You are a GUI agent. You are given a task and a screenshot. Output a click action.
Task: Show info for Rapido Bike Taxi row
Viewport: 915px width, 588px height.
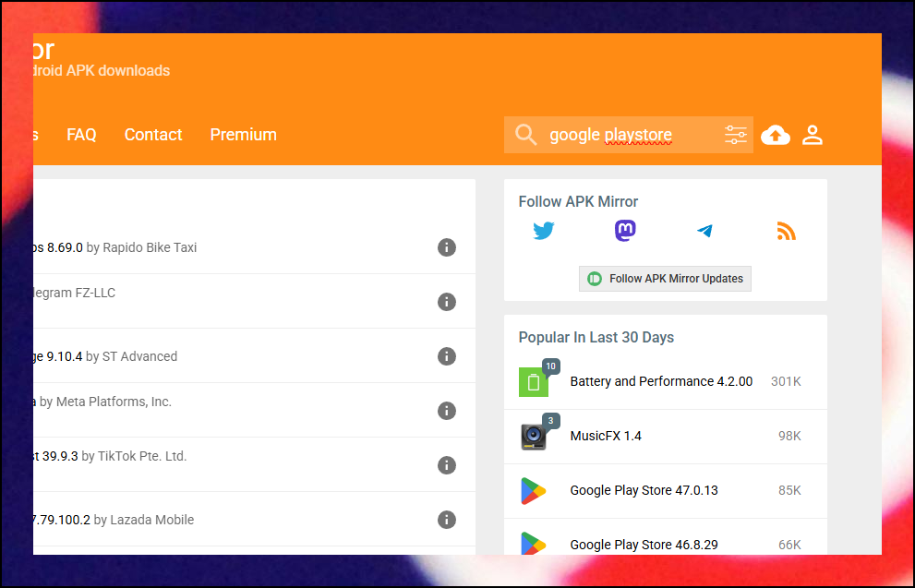click(446, 247)
